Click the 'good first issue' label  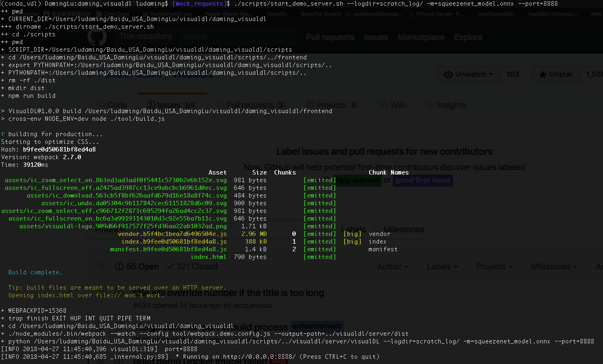pyautogui.click(x=423, y=180)
